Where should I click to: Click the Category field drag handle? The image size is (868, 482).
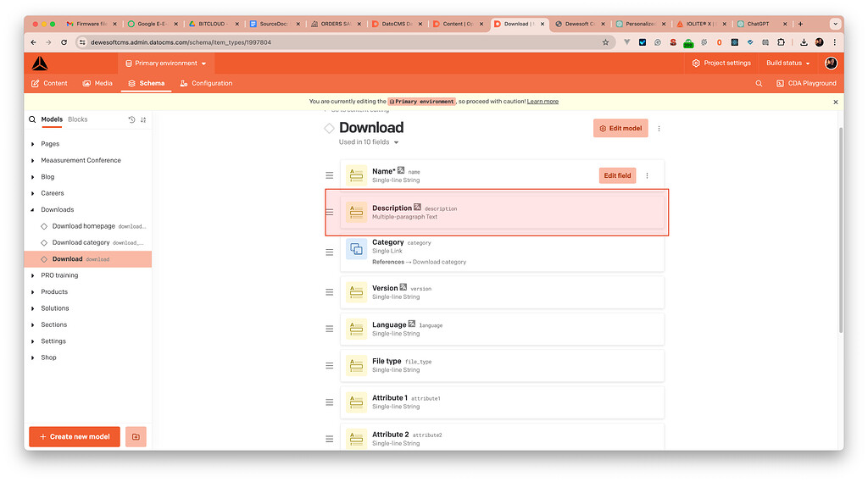[x=330, y=252]
